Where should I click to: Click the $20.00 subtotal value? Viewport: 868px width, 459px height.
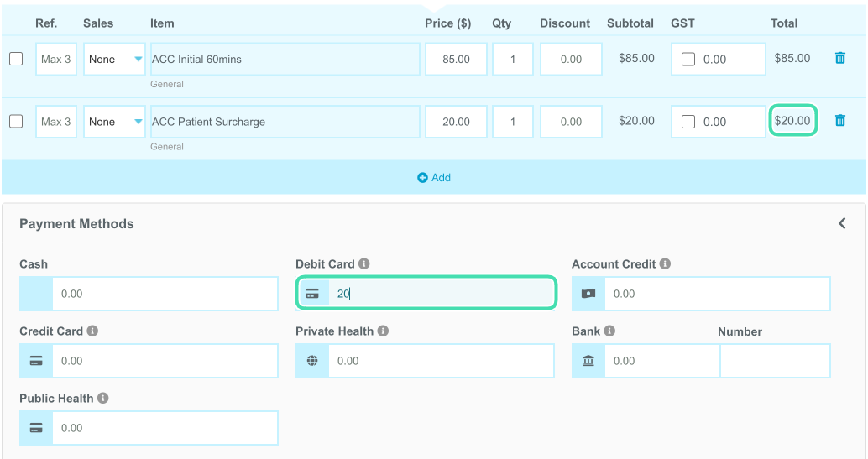click(636, 121)
